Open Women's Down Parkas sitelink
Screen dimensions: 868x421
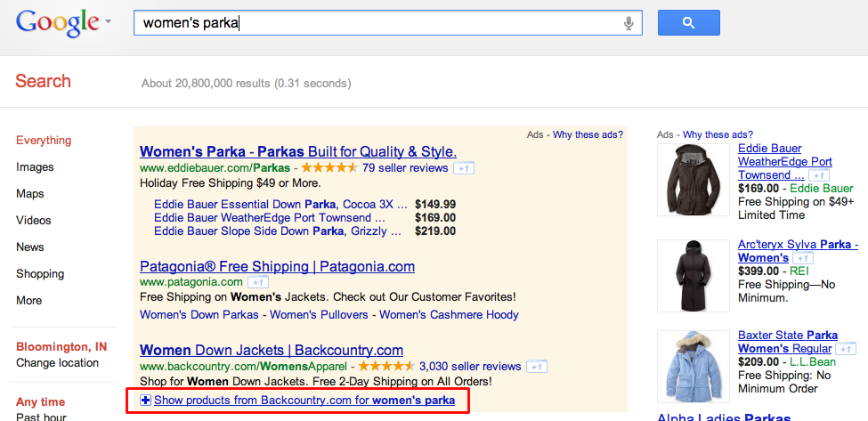199,315
